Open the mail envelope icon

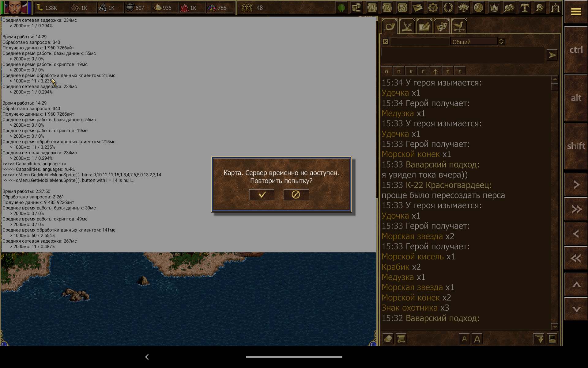point(417,8)
